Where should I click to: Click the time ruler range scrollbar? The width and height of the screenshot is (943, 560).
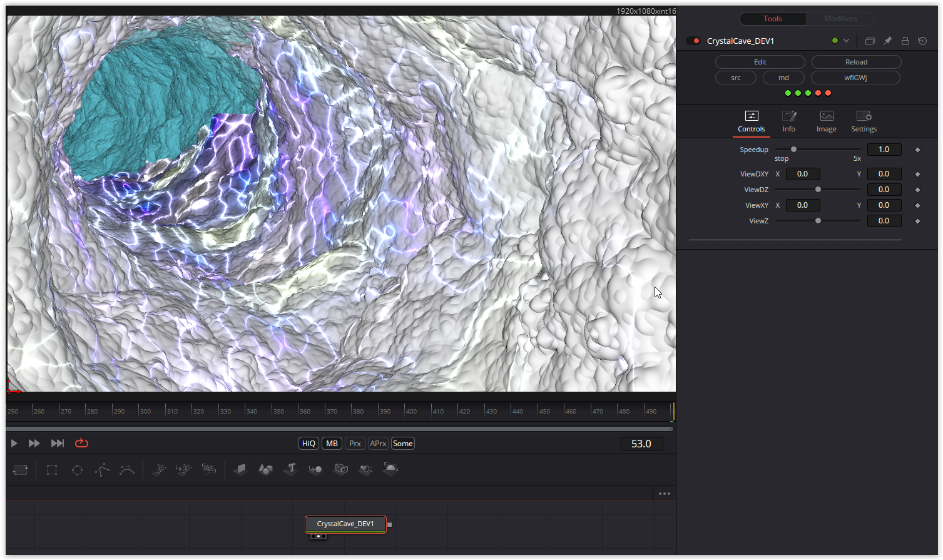[x=340, y=429]
